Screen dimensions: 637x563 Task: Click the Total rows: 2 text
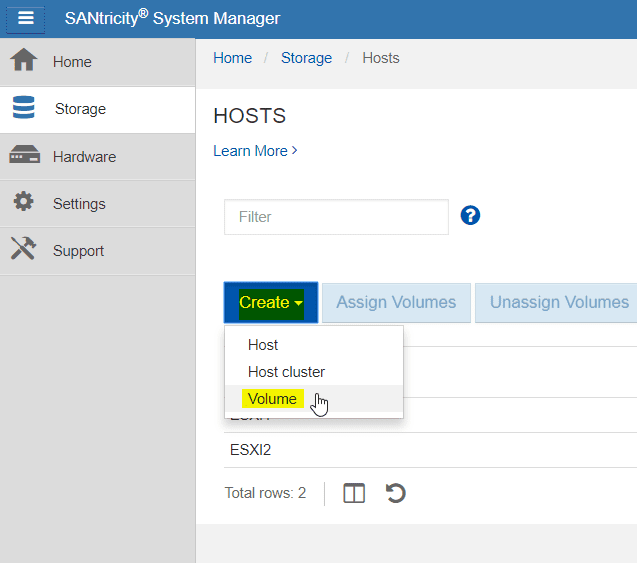265,493
